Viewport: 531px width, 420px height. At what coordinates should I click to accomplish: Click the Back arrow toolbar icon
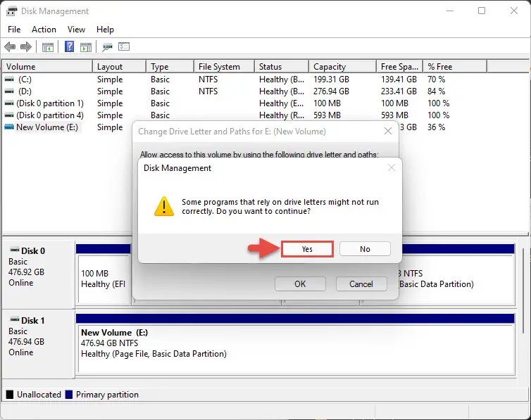[x=10, y=46]
